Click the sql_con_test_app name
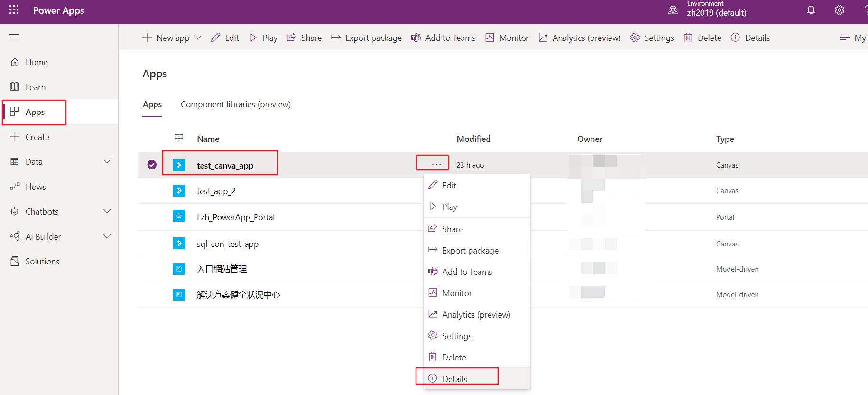 227,244
